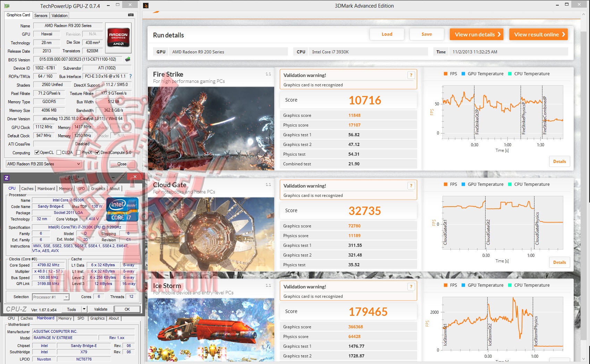Screen dimensions: 590x364
Task: Click the Ice Storm preview thumbnail
Action: click(211, 329)
